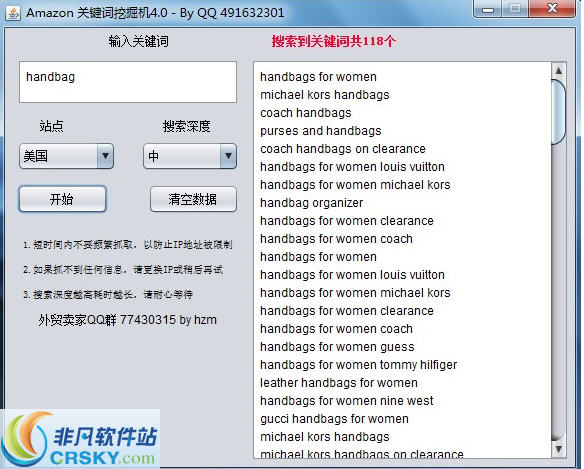This screenshot has height=469, width=584.
Task: Open the 站点 dropdown showing 美国
Action: tap(66, 156)
